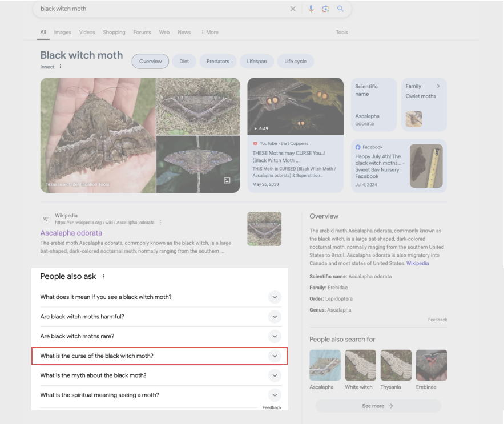The height and width of the screenshot is (424, 504).
Task: Click the Wikipedia link in Overview text
Action: click(418, 263)
